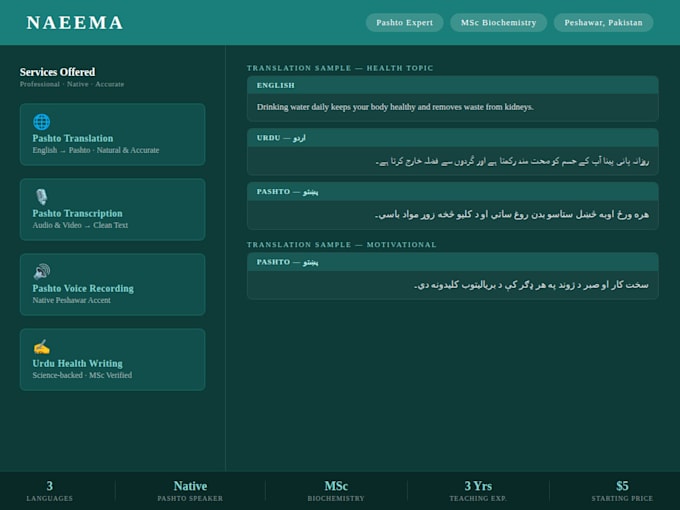Click the NAEEMA logo title
The height and width of the screenshot is (510, 680).
75,23
